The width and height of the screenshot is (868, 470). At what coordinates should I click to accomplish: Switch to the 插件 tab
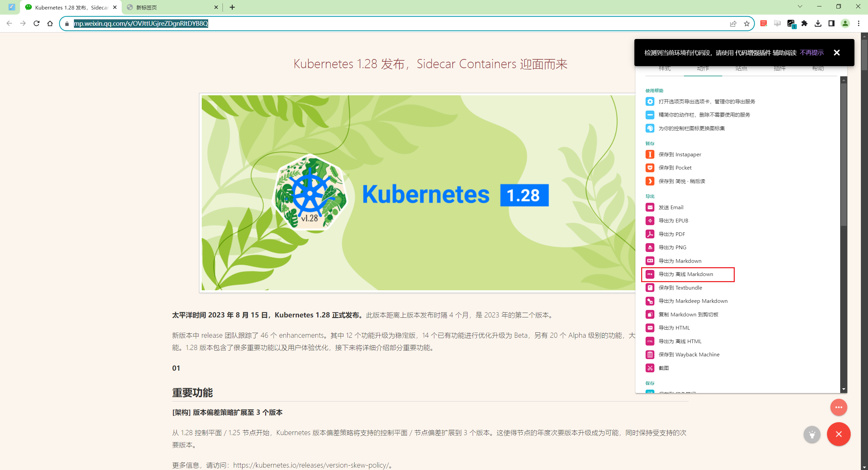779,69
